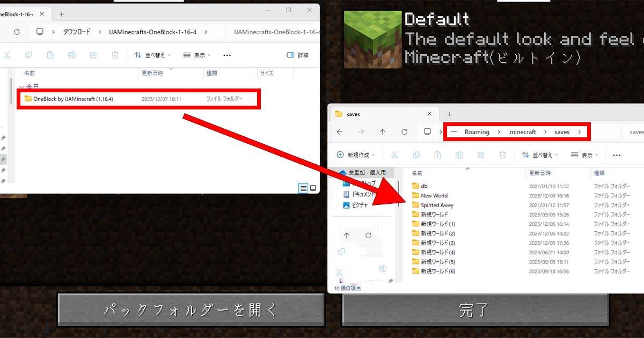Sort saves list by 名前 column
The height and width of the screenshot is (338, 644).
417,173
